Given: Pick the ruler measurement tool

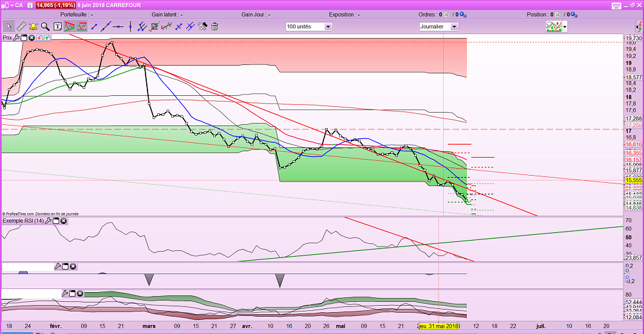Looking at the screenshot, I should 21,26.
